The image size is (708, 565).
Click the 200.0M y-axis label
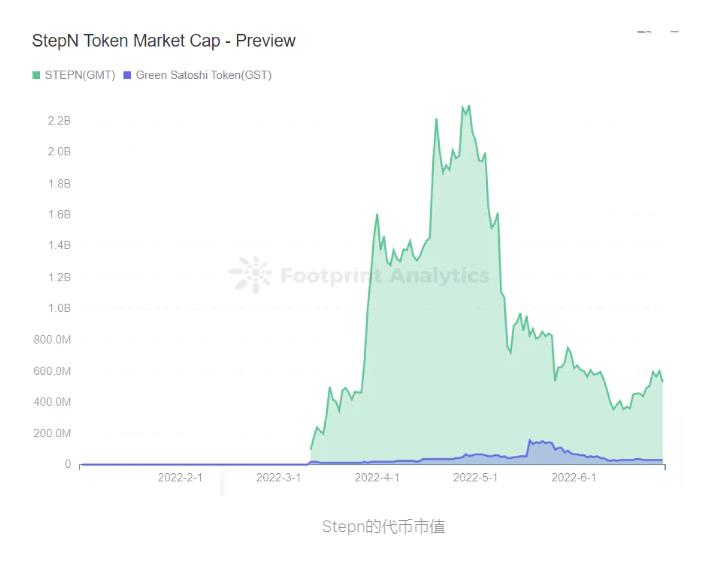click(52, 433)
